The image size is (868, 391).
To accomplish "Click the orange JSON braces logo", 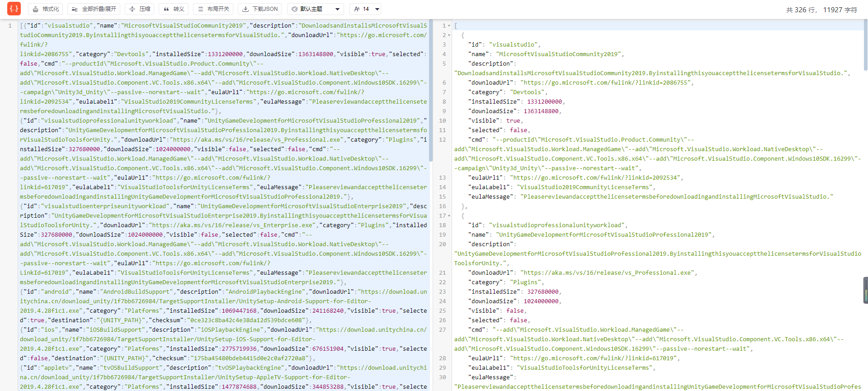I will 14,9.
